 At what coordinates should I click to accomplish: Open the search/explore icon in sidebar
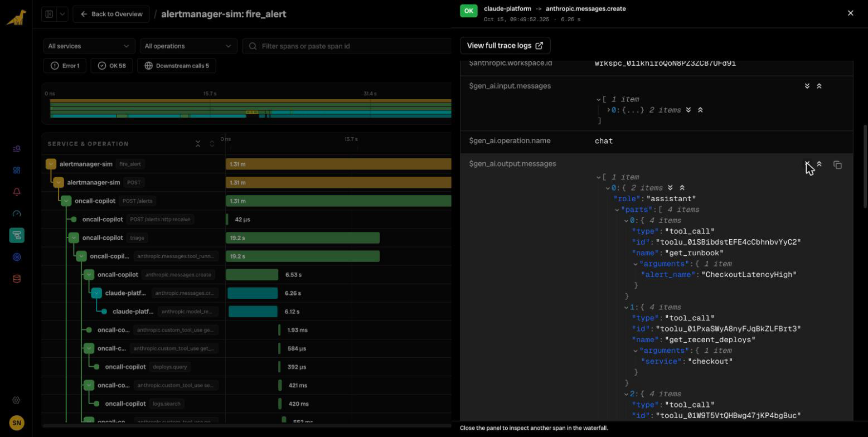[17, 149]
